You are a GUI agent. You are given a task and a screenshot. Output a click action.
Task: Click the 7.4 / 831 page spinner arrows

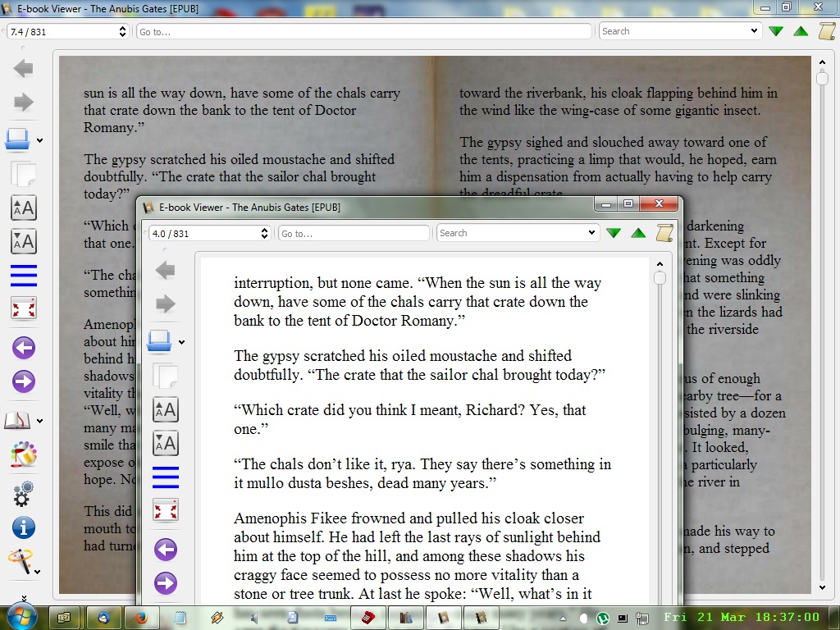pyautogui.click(x=123, y=32)
